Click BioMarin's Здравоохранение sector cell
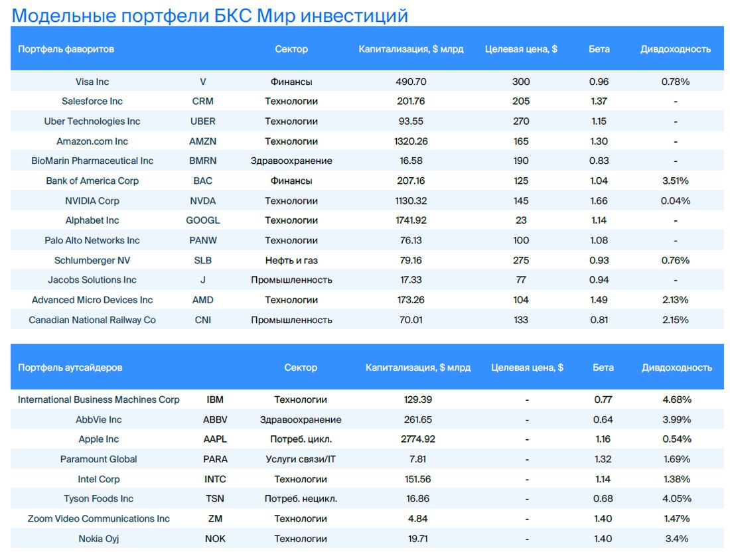 (291, 161)
